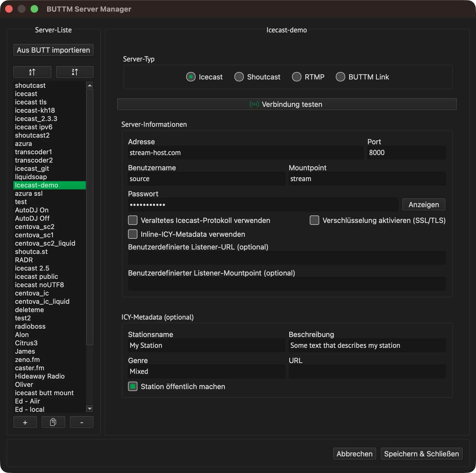The height and width of the screenshot is (473, 476).
Task: Focus the Adresse input field
Action: 246,153
